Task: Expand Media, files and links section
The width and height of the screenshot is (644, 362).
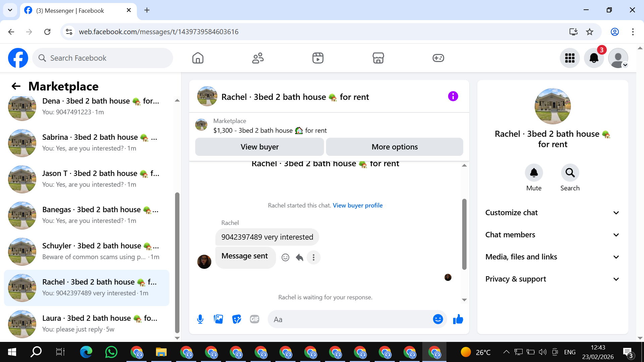Action: [x=552, y=257]
